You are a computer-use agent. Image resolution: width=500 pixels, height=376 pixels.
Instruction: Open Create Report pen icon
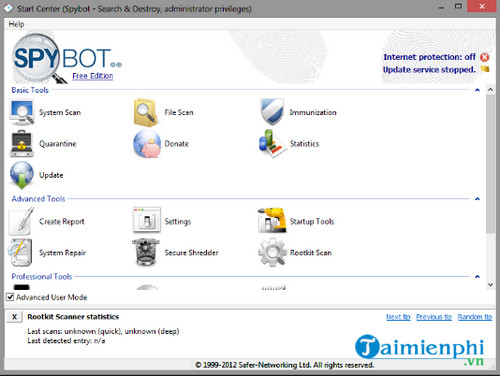[22, 221]
